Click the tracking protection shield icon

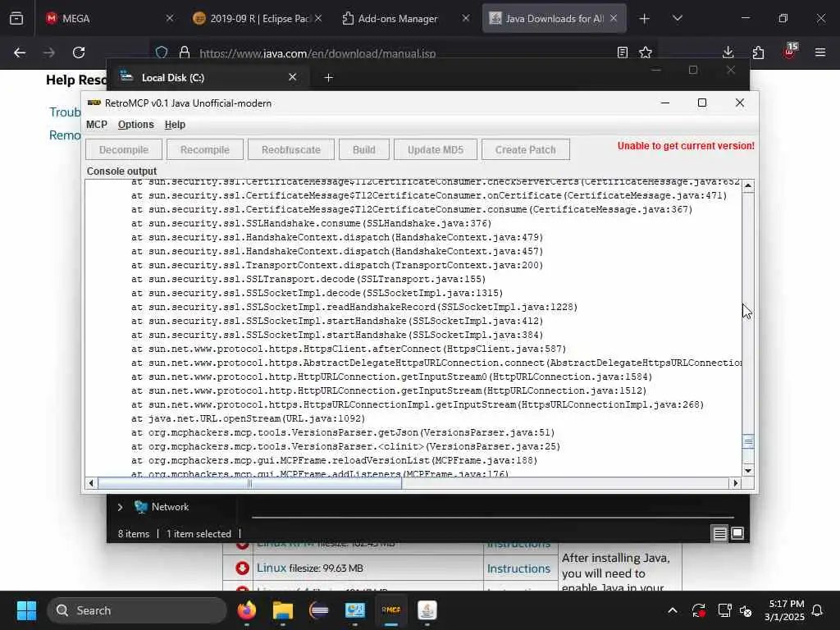(162, 52)
